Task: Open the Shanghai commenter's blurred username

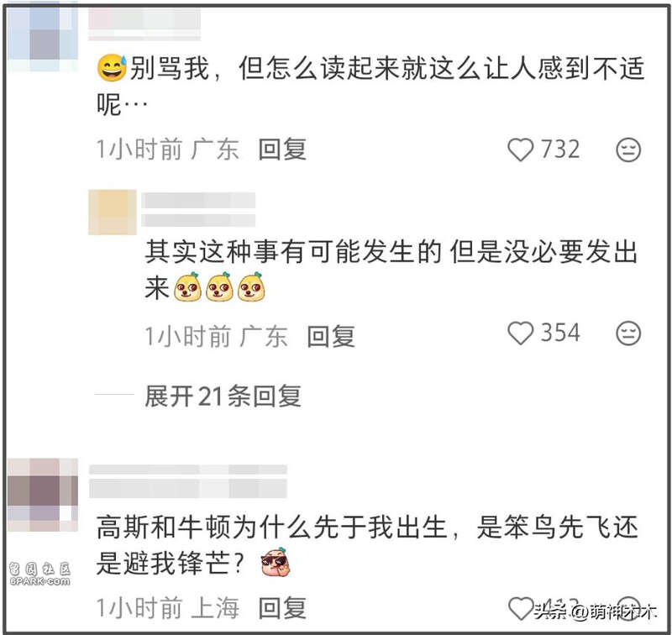Action: coord(187,481)
